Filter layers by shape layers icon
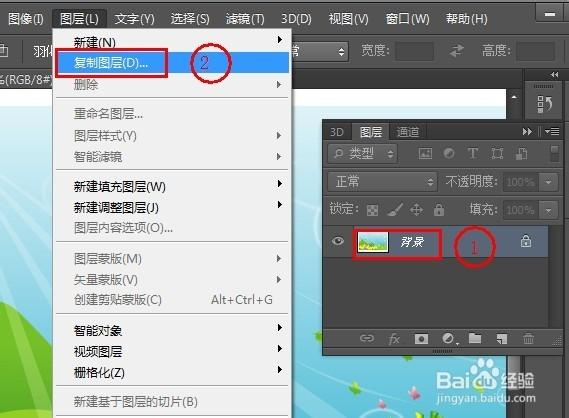Viewport: 569px width, 418px height. (497, 153)
